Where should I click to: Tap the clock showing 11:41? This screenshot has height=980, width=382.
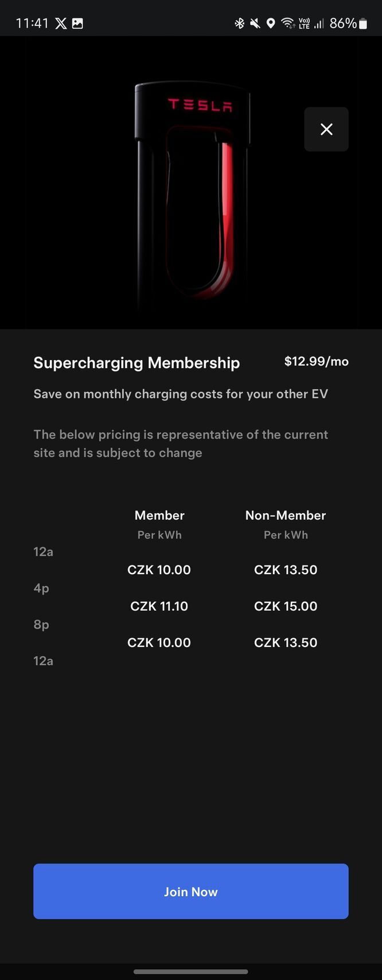33,23
